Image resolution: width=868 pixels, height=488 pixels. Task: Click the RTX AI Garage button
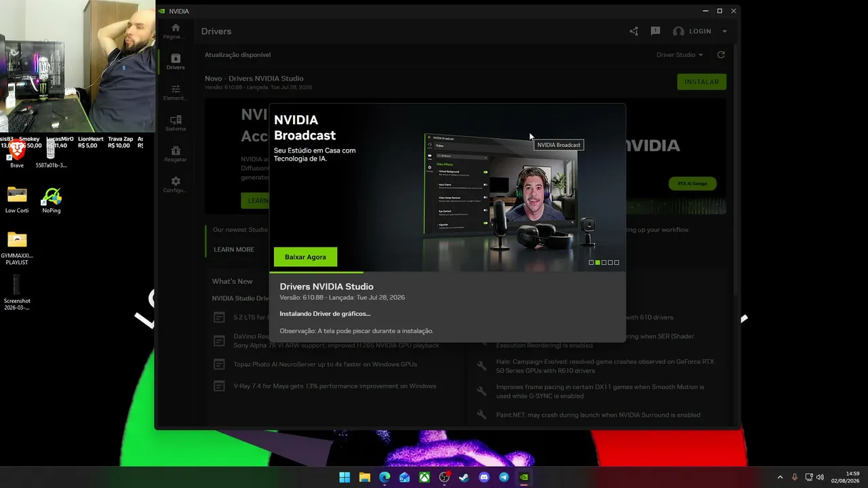692,184
